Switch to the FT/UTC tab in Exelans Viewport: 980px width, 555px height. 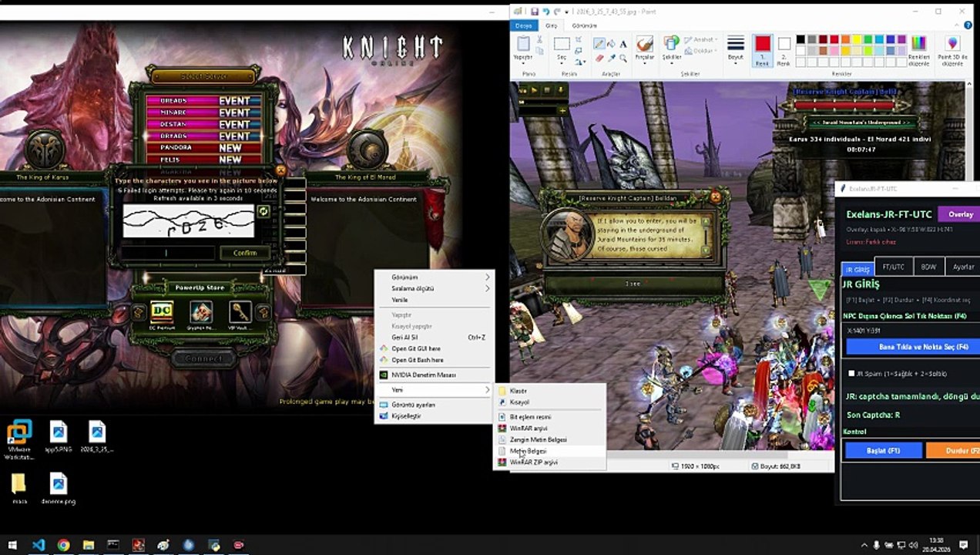tap(893, 267)
